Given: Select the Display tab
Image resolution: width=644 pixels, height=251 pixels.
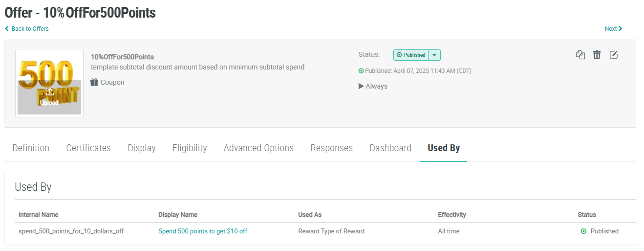Looking at the screenshot, I should (142, 148).
